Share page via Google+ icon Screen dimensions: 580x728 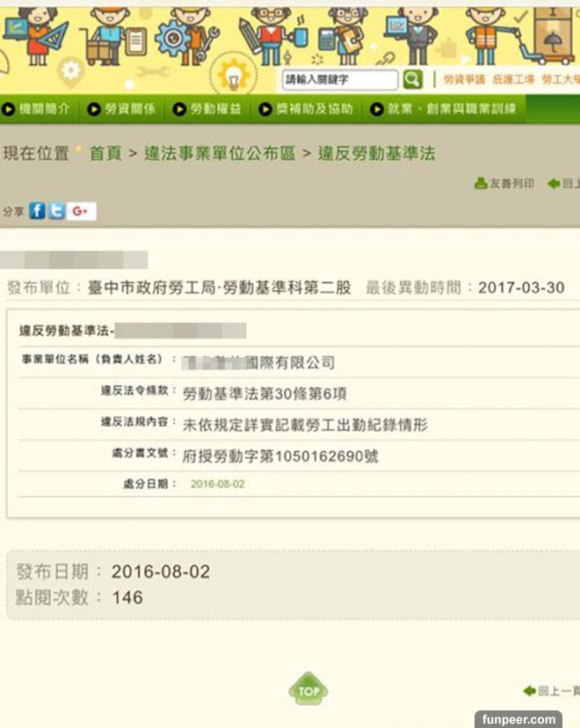[x=82, y=211]
